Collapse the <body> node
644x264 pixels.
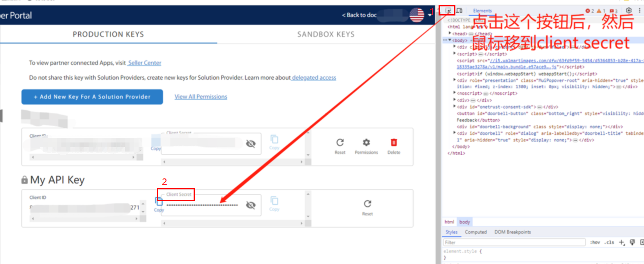(450, 40)
